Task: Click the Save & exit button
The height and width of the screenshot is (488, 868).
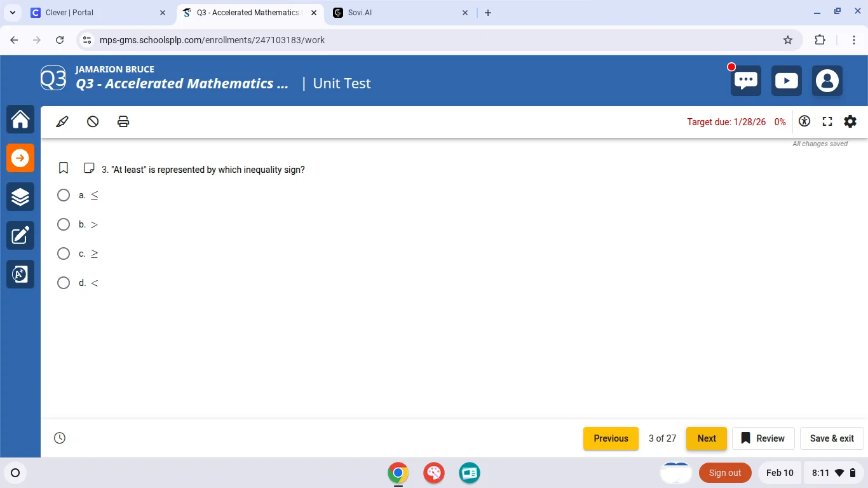Action: click(831, 438)
